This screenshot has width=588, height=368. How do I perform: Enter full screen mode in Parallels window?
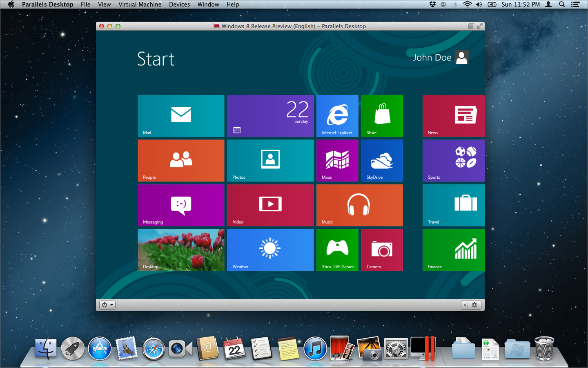click(480, 26)
